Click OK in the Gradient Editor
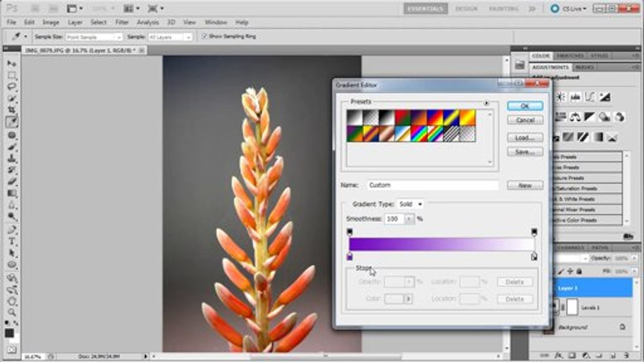Screen dimensions: 644x362 pos(525,106)
